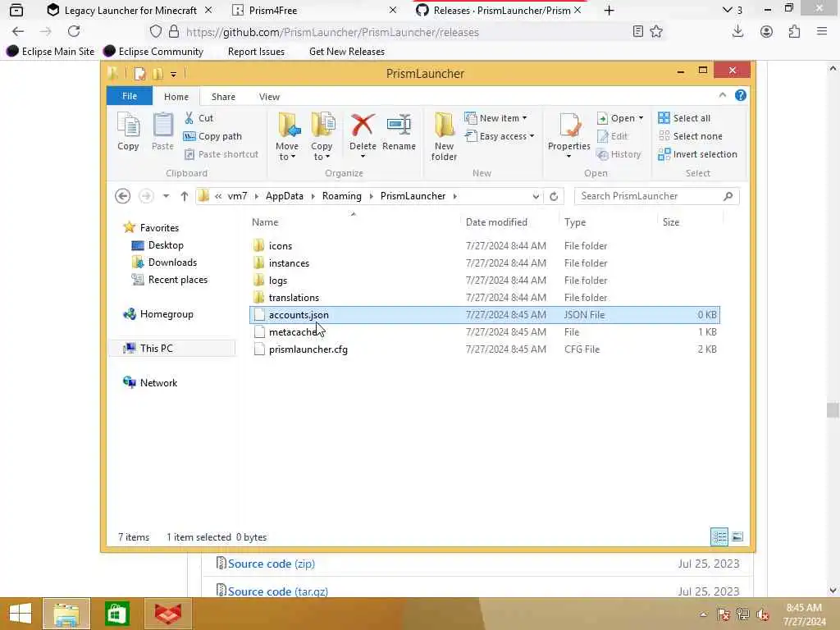Click Copy path in the ribbon
The height and width of the screenshot is (630, 840).
point(212,136)
